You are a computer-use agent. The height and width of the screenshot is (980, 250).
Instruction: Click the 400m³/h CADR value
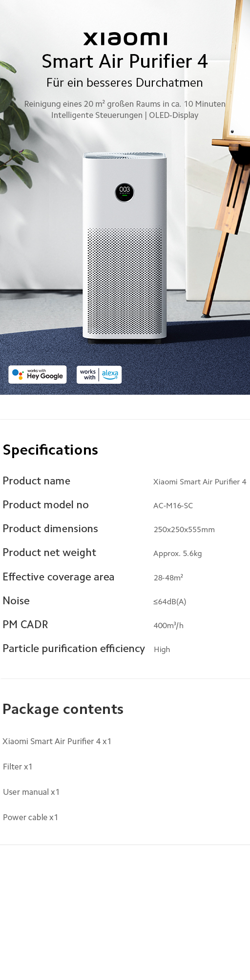[168, 625]
